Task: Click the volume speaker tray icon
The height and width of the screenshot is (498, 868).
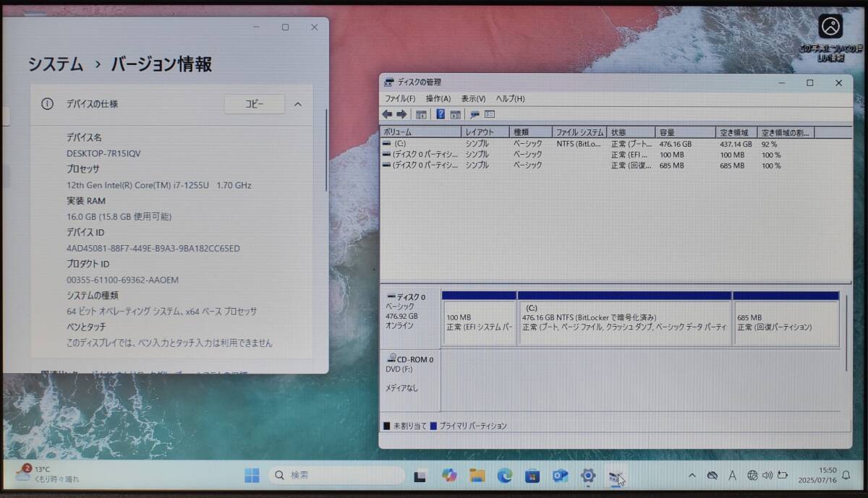Action: click(x=767, y=475)
